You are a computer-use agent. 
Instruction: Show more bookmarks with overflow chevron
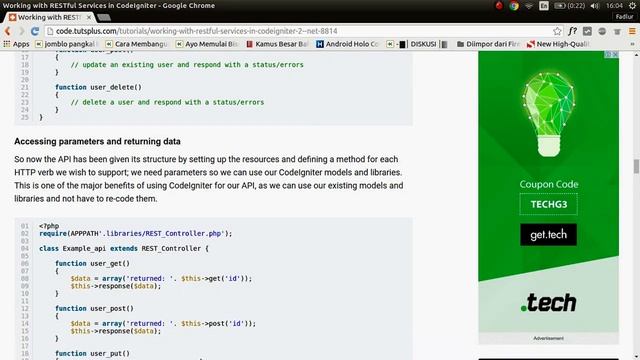(632, 44)
